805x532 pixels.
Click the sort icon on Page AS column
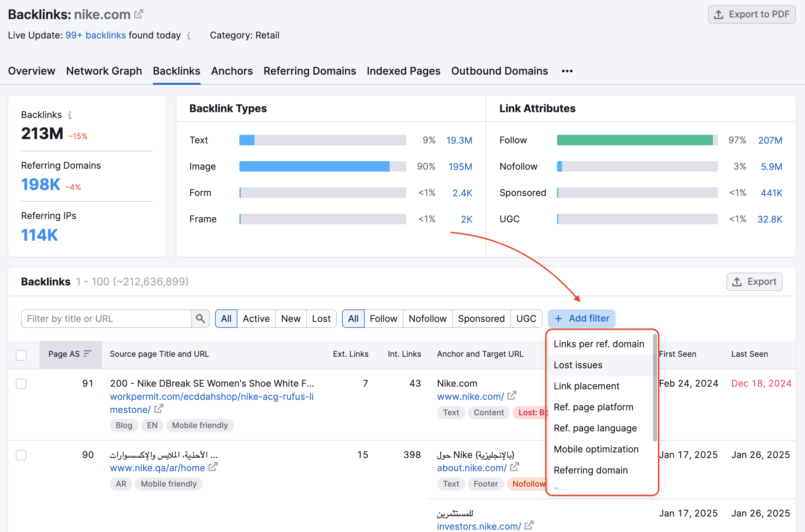(87, 353)
